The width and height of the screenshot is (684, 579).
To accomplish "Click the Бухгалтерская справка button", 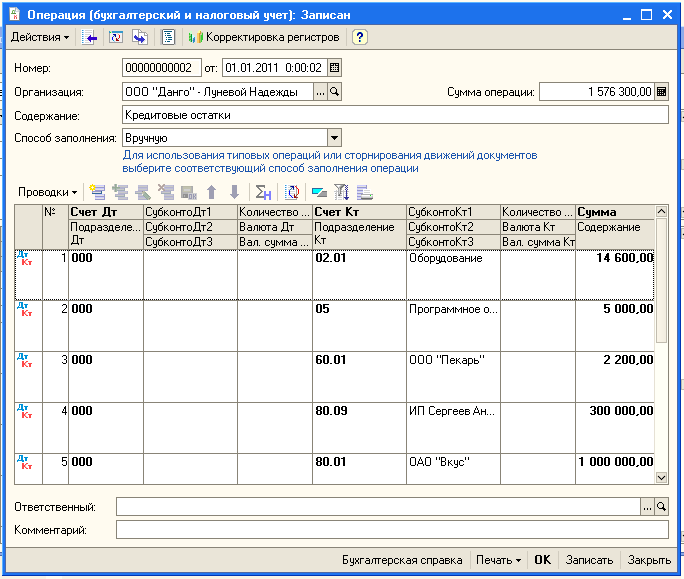I will (402, 560).
